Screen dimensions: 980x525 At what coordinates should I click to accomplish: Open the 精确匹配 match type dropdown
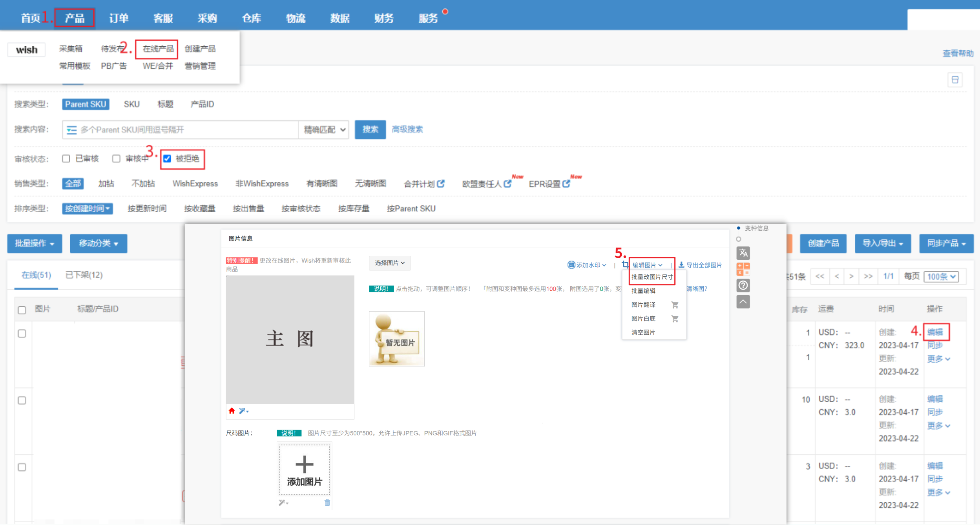coord(324,129)
